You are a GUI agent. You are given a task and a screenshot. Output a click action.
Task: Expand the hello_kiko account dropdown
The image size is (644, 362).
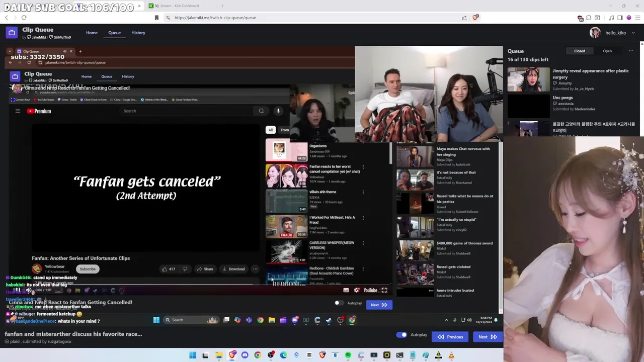point(633,33)
